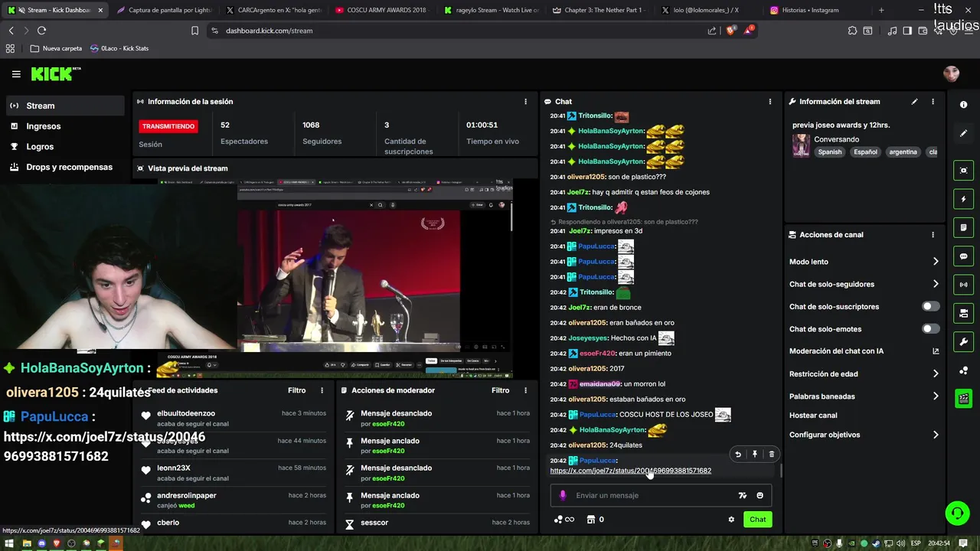Viewport: 980px width, 551px height.
Task: Open the user avatar in the header
Action: (x=951, y=73)
